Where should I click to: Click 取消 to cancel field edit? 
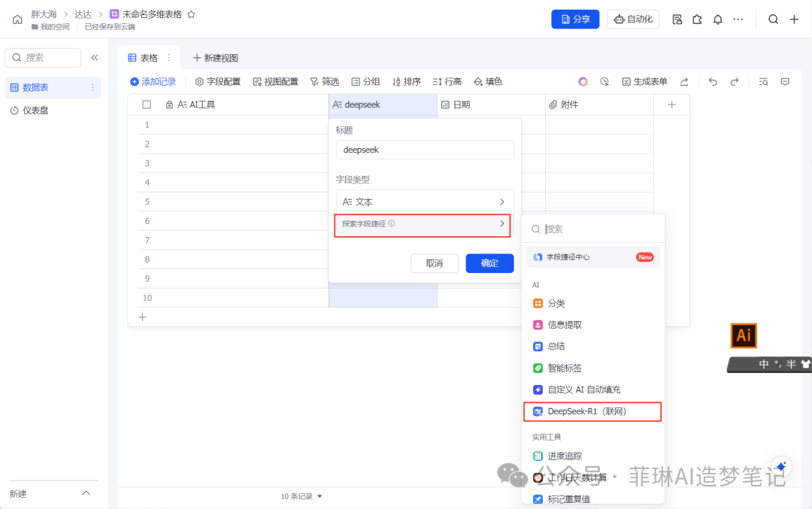[x=434, y=263]
